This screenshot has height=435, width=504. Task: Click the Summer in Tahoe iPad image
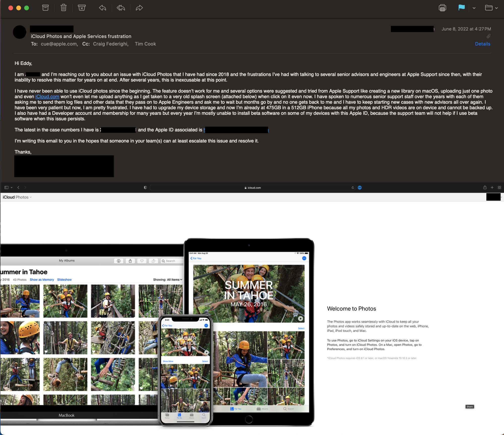[249, 294]
